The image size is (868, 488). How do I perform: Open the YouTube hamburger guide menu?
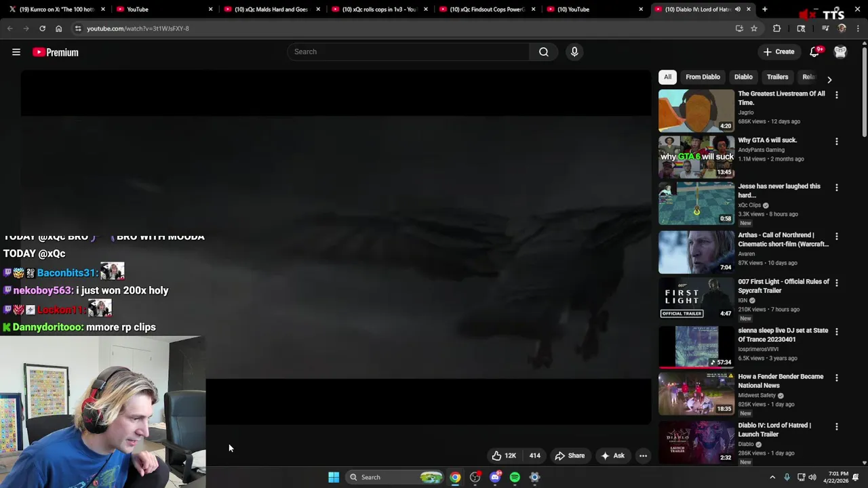click(16, 52)
